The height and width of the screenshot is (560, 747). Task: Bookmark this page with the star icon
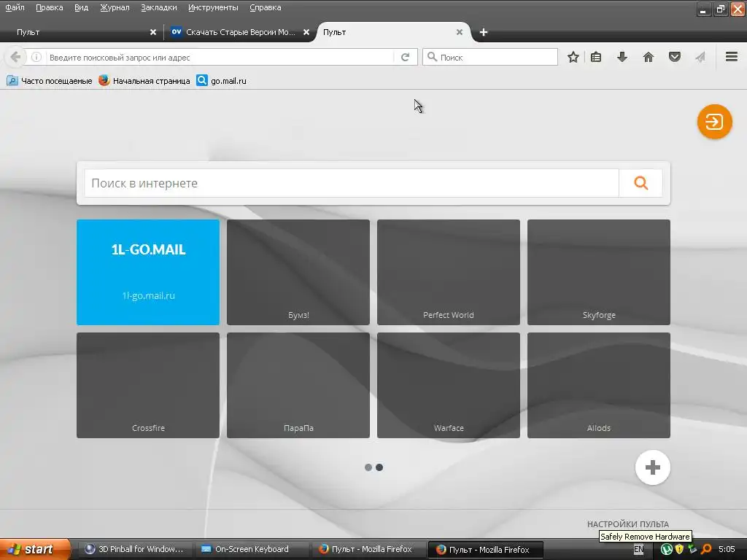573,57
